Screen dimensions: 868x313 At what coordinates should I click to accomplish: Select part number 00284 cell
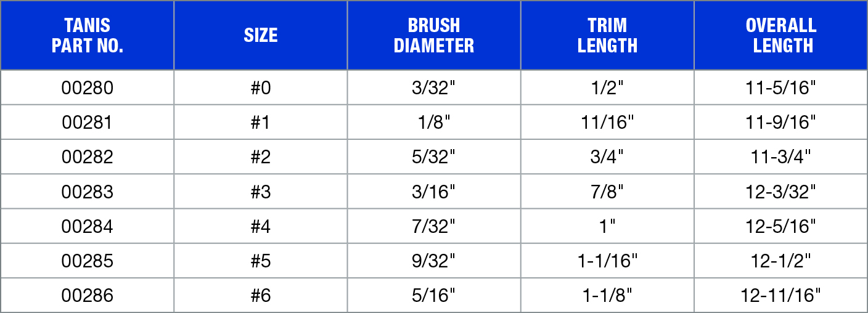click(x=87, y=226)
